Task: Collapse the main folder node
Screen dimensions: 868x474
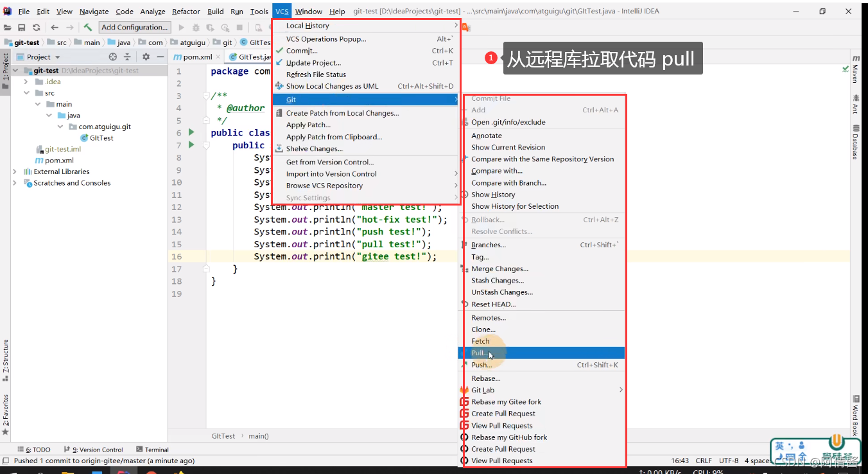Action: pos(37,104)
